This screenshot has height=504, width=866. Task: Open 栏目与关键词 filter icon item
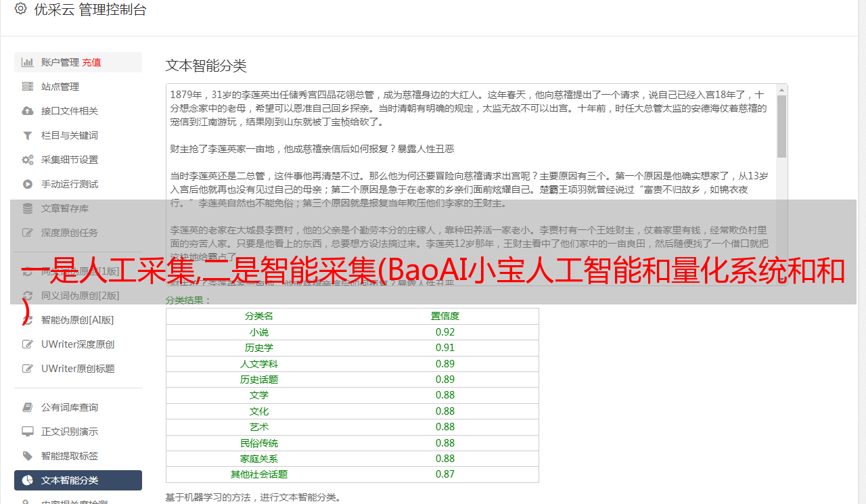(x=78, y=135)
